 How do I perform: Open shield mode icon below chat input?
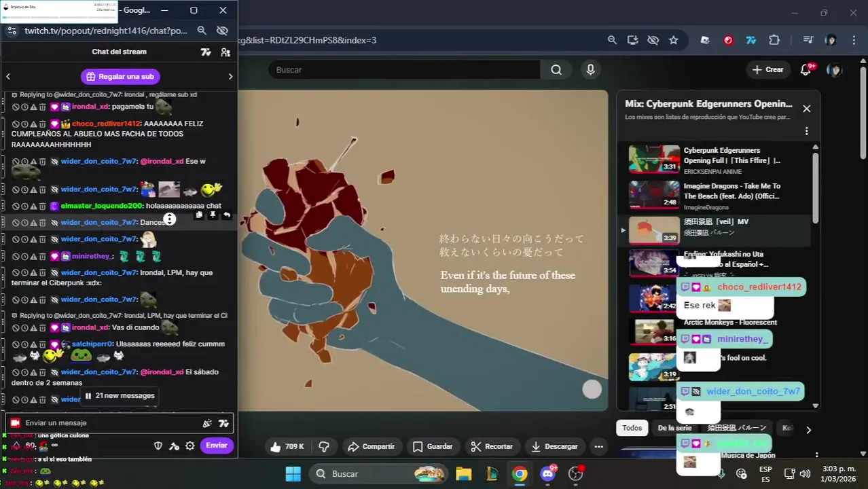[158, 446]
